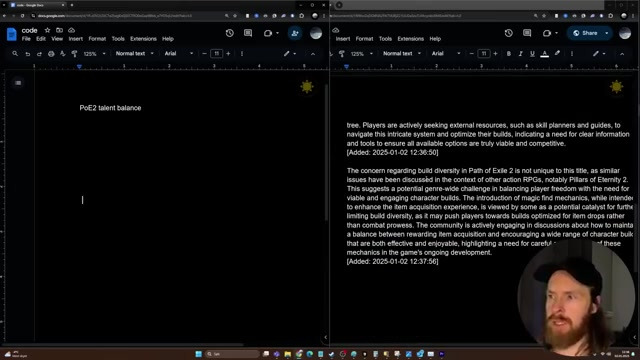This screenshot has width=640, height=360.
Task: Click the Google Docs home icon in left window
Action: [11, 34]
